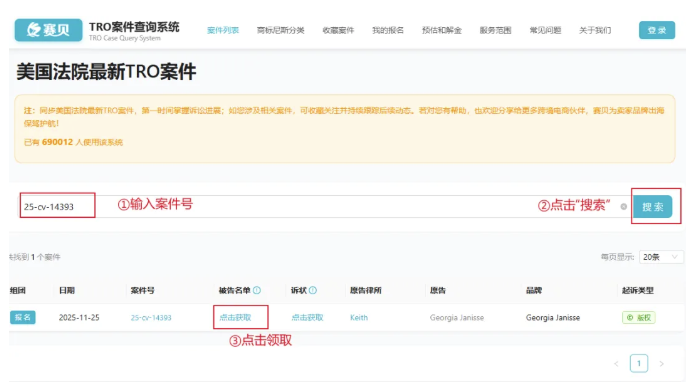Open the 关于我们 page
The height and width of the screenshot is (382, 690).
pos(595,30)
